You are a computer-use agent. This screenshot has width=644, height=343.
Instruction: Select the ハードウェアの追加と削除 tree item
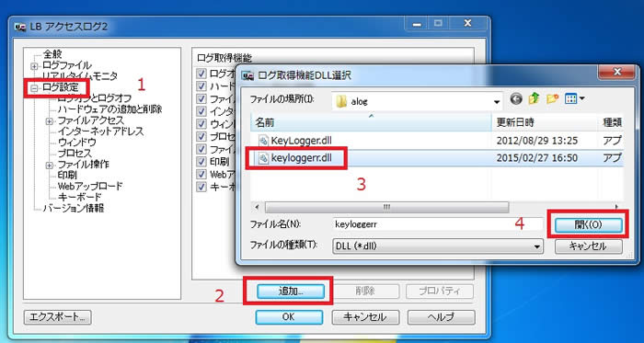coord(109,109)
